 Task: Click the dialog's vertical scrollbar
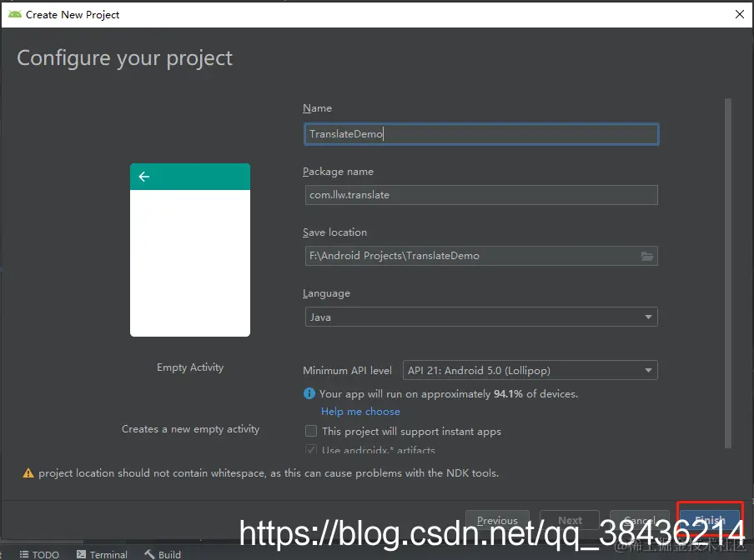728,272
